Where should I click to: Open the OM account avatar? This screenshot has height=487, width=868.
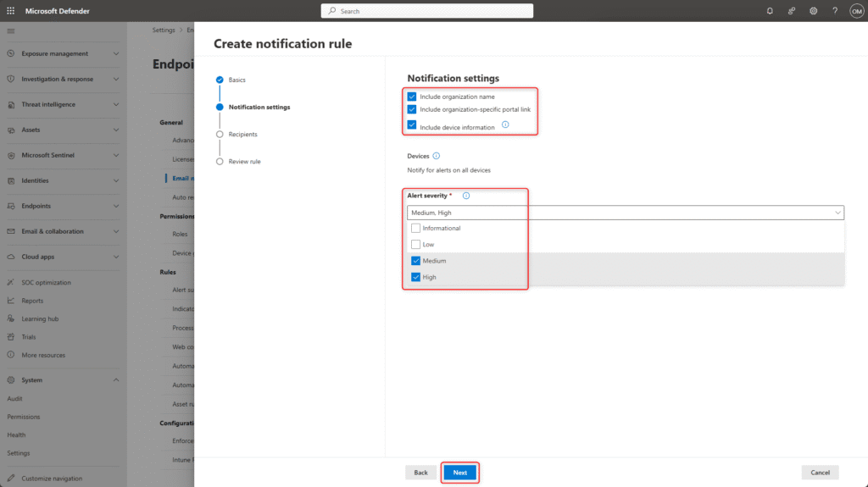pyautogui.click(x=856, y=11)
